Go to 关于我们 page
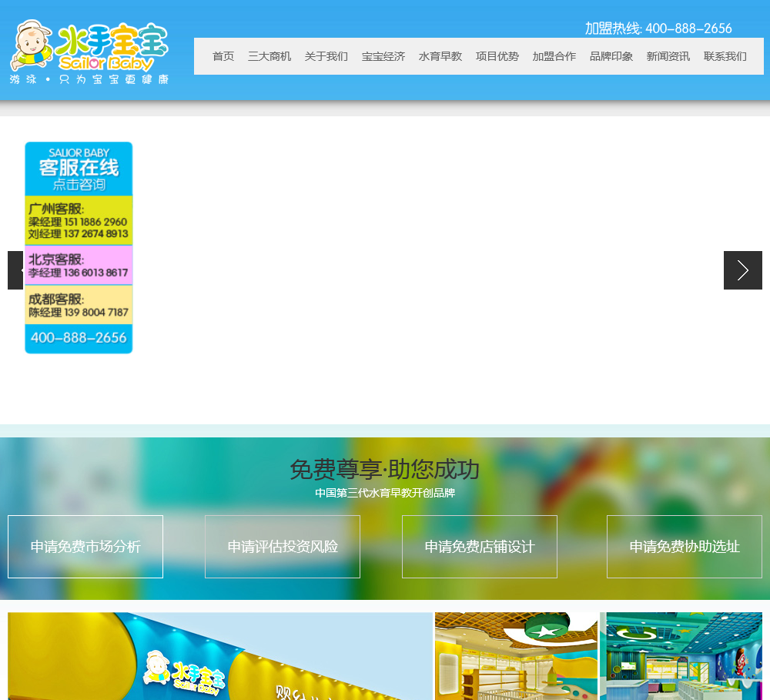The height and width of the screenshot is (700, 770). pos(326,56)
